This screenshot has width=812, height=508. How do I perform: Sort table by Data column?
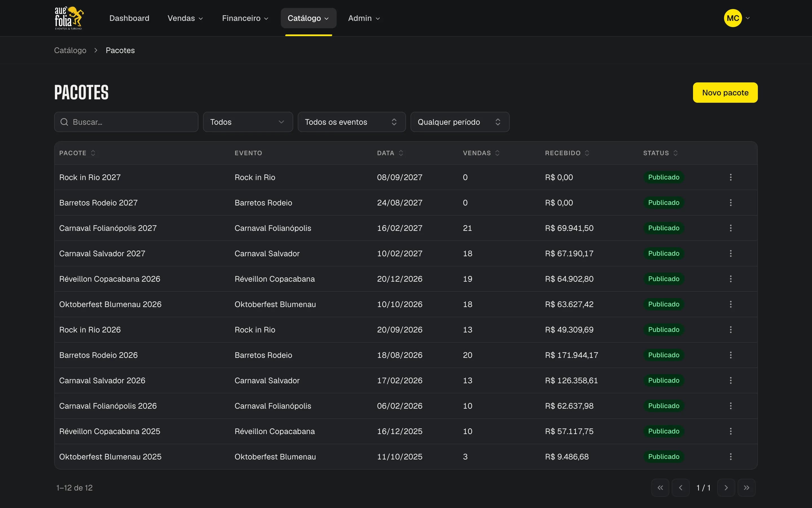390,153
